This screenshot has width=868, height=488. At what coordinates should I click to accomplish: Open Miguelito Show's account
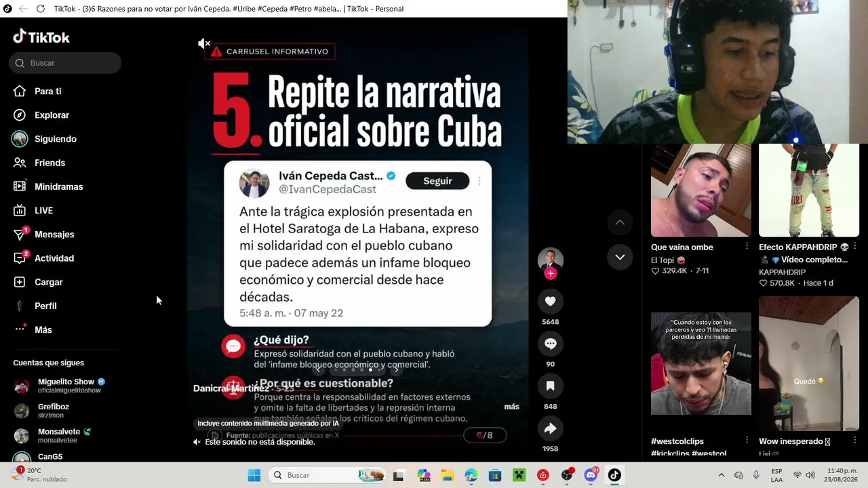[65, 386]
